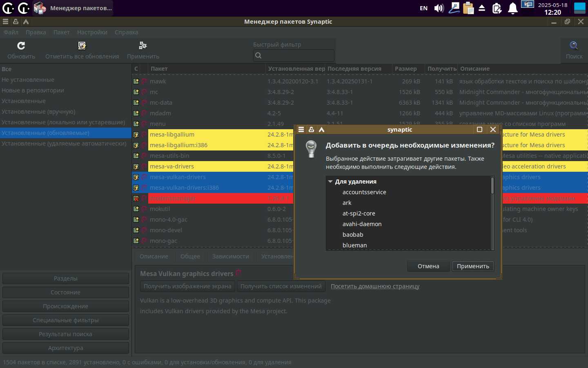This screenshot has width=588, height=368.
Task: Click the keep-above arrow in synaptic dialog titlebar
Action: tap(321, 130)
